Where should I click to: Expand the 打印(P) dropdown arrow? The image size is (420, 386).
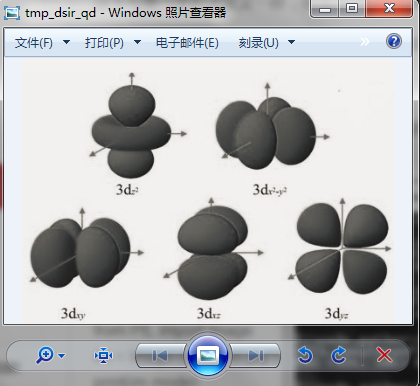pos(137,42)
